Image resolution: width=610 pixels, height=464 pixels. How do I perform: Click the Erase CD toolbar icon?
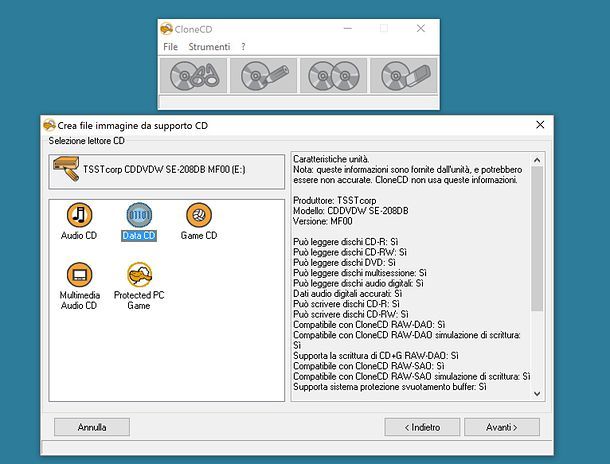coord(403,76)
